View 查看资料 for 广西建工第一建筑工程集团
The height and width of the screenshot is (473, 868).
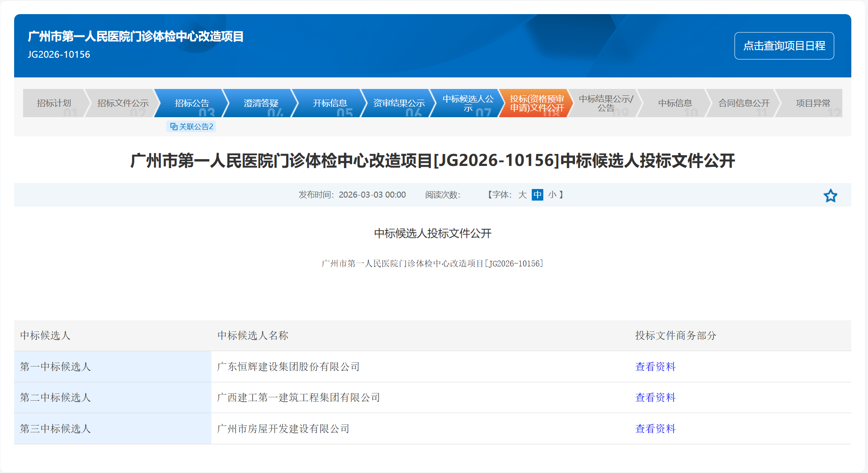coord(655,398)
